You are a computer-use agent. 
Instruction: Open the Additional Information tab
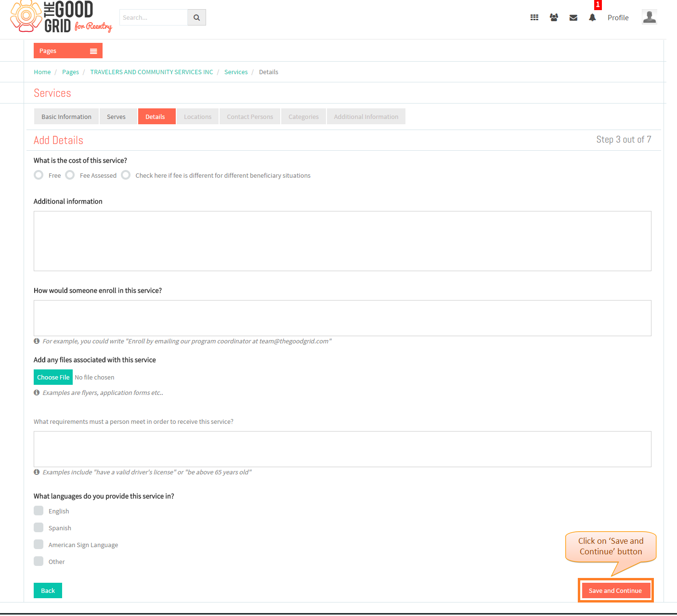366,117
